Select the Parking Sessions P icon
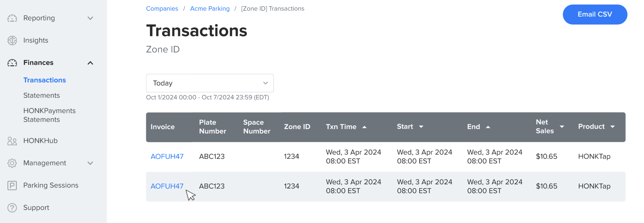The image size is (644, 223). point(12,185)
